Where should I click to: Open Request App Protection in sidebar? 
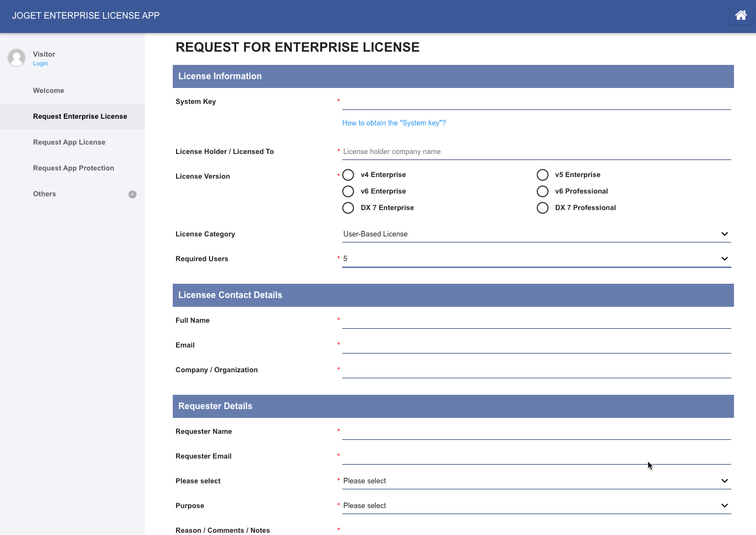[73, 168]
